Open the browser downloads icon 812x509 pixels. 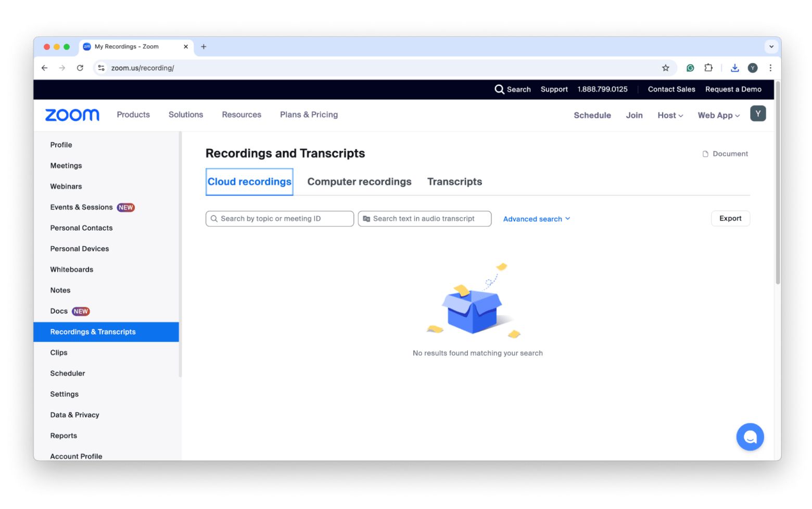point(734,68)
